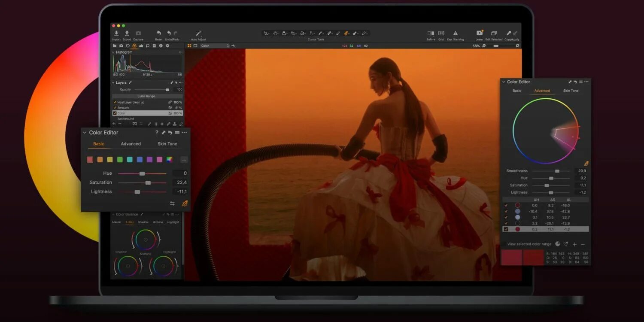Click the Edit Selected icon
Screen dimensions: 644x322
click(x=494, y=33)
